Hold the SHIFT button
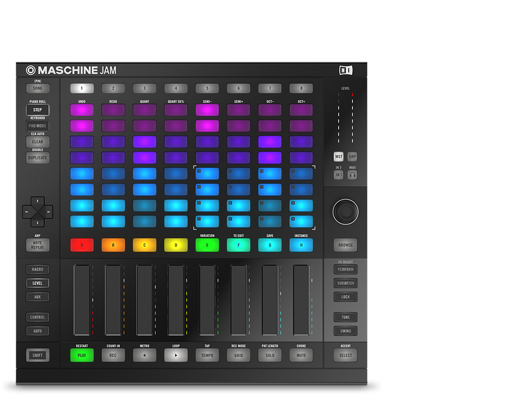 pos(38,355)
